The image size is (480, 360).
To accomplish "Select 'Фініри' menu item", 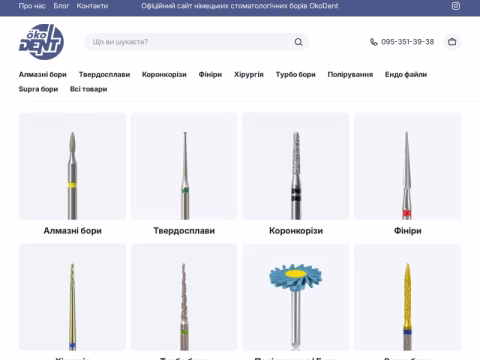I will tap(210, 74).
